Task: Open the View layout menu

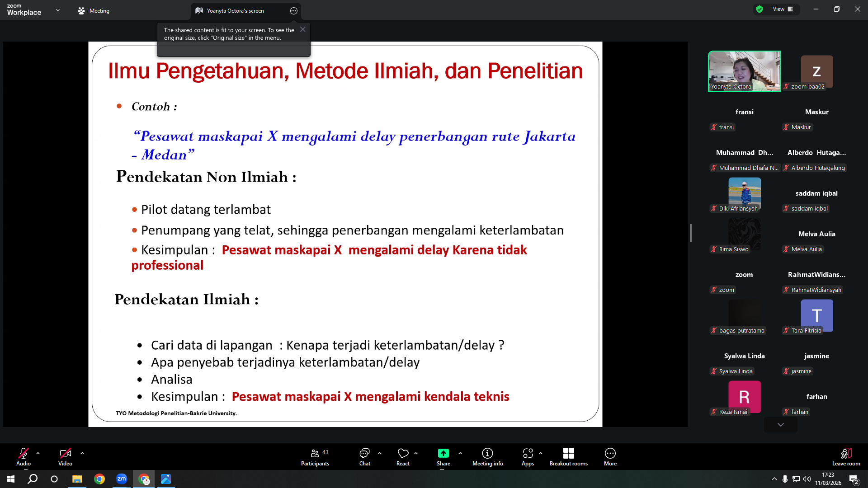Action: pos(783,9)
